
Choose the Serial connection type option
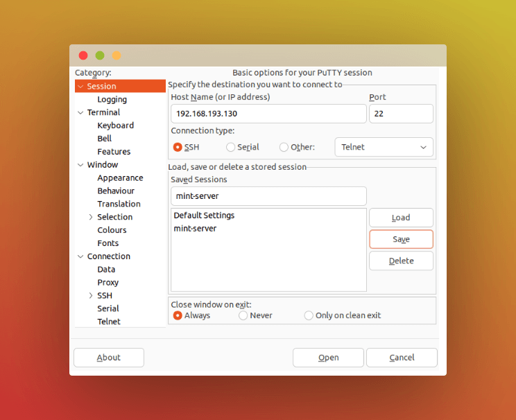231,147
